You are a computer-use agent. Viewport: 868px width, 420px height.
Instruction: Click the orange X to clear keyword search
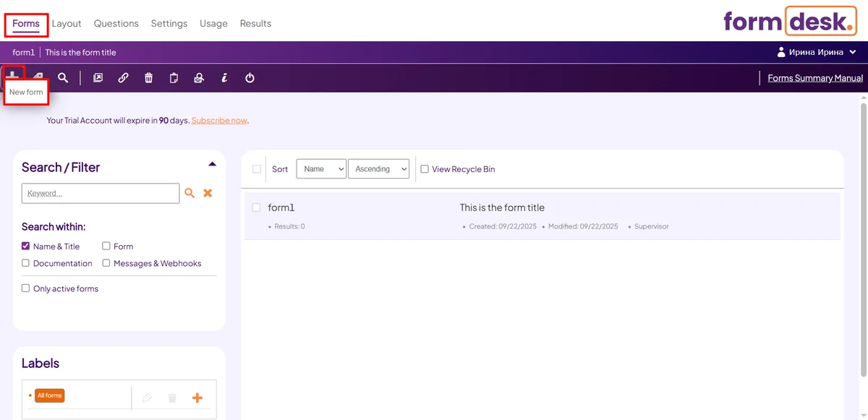(208, 193)
